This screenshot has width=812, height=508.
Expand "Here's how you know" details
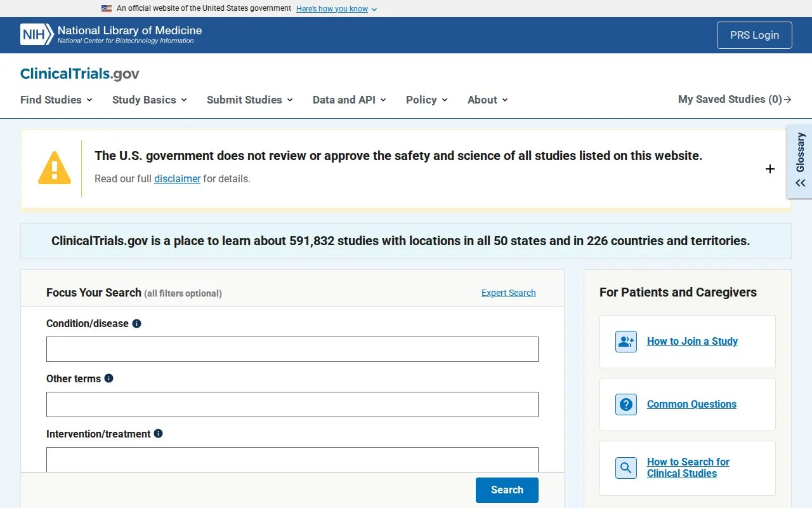(336, 9)
